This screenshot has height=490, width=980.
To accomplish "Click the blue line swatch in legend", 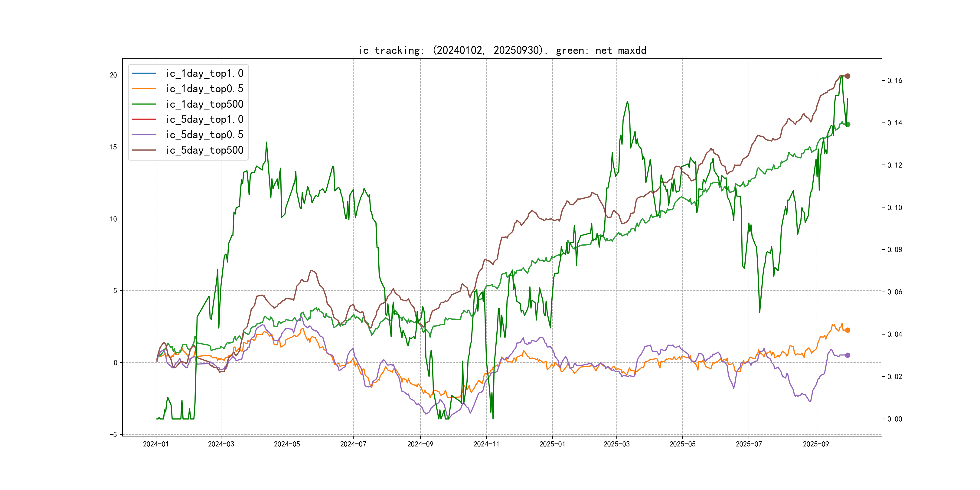I will [x=144, y=73].
